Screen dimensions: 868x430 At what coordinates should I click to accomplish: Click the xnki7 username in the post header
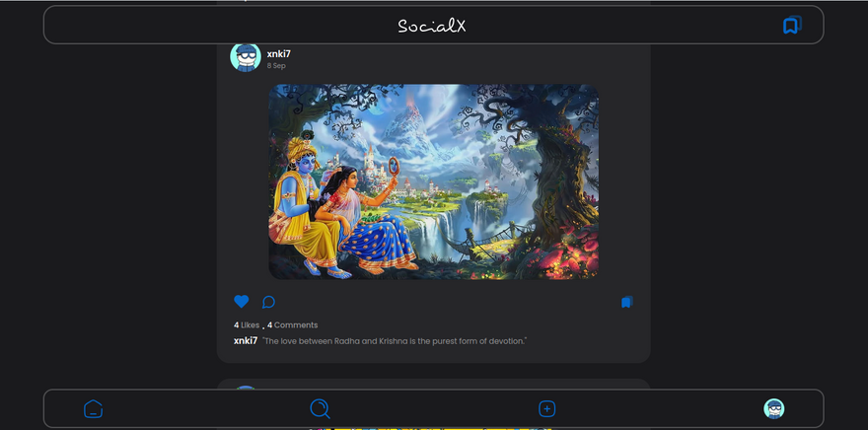coord(278,53)
